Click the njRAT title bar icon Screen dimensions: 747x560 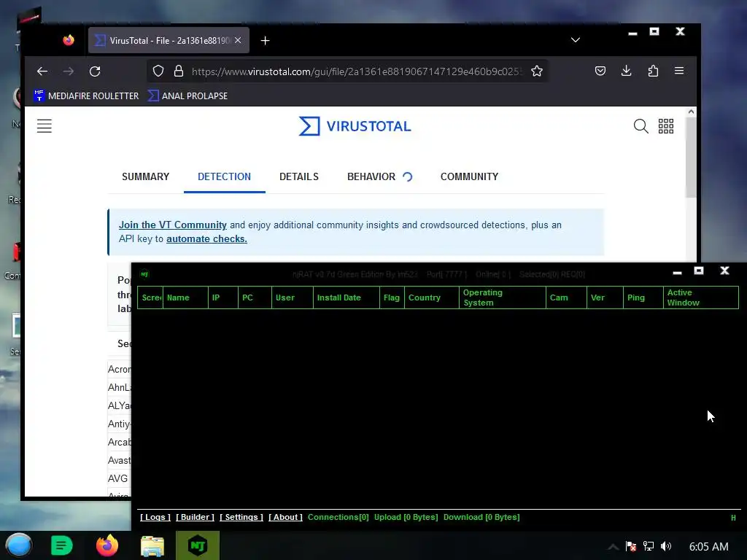pyautogui.click(x=144, y=274)
